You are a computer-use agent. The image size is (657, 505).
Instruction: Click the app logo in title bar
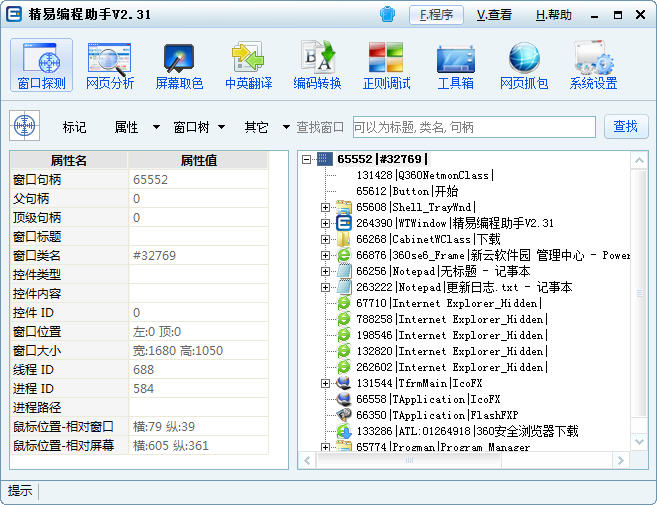coord(14,14)
